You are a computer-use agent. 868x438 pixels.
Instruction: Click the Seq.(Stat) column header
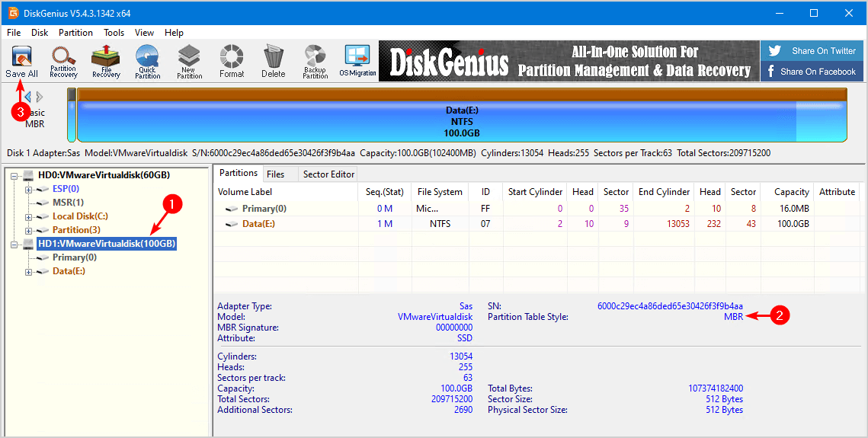[x=385, y=192]
